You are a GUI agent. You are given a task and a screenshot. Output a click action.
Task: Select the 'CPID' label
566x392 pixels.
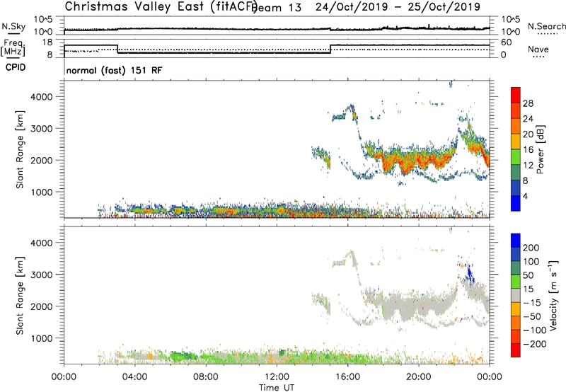click(16, 67)
